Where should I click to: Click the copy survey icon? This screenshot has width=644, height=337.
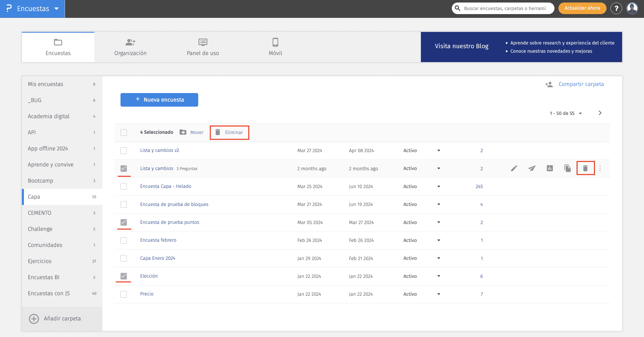tap(568, 168)
